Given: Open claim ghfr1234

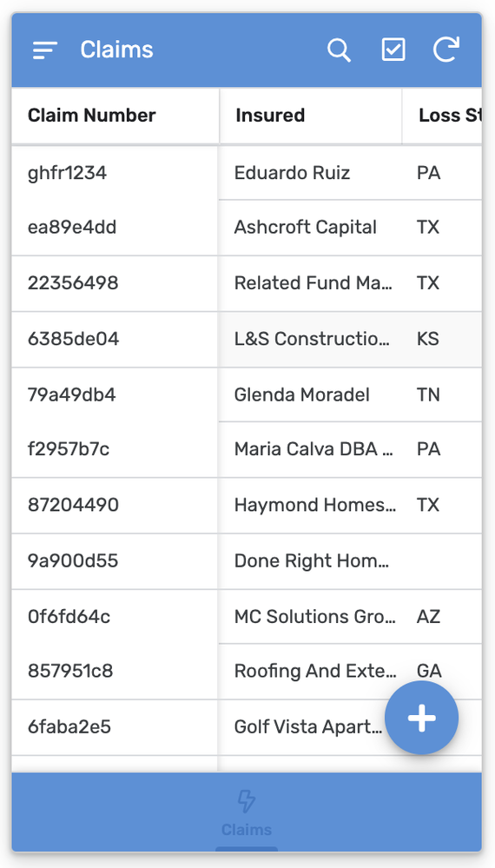Looking at the screenshot, I should point(67,173).
